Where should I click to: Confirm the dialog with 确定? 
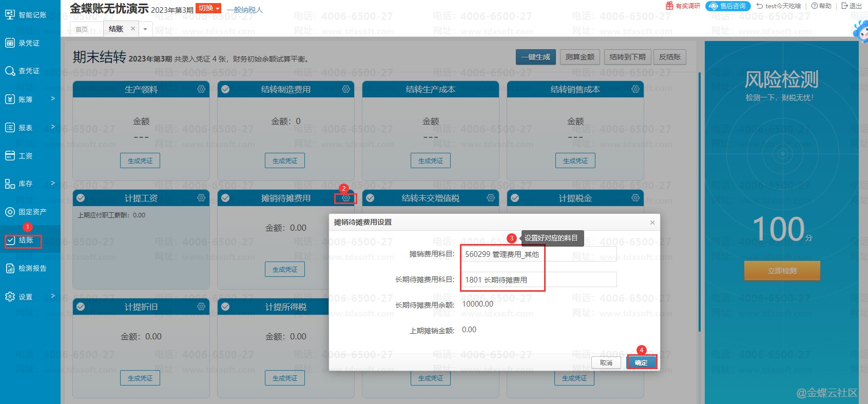click(x=641, y=362)
